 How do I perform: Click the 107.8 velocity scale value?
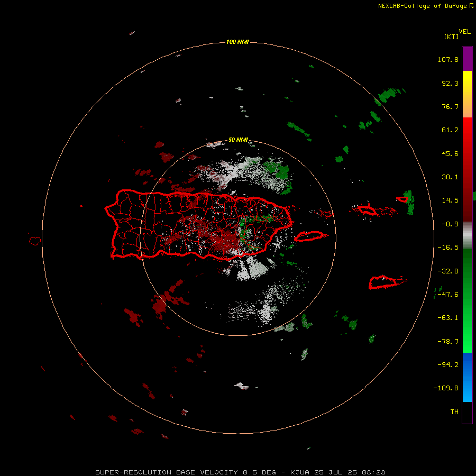[448, 59]
